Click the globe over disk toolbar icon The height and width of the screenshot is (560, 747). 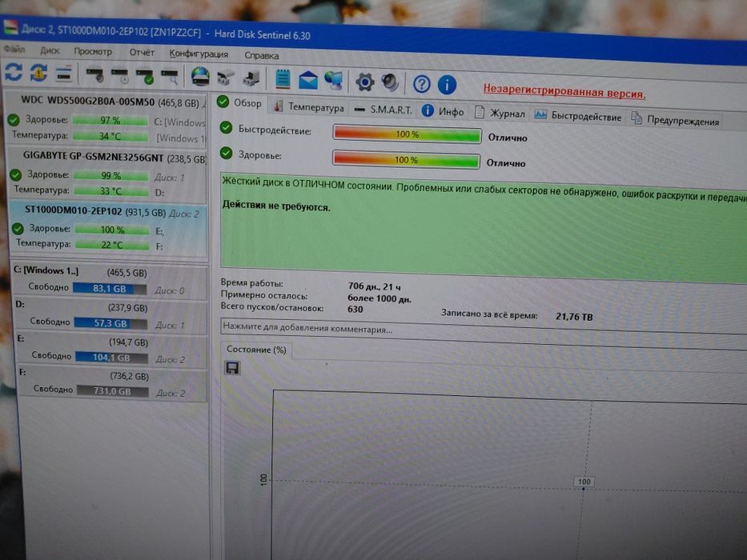(x=200, y=77)
